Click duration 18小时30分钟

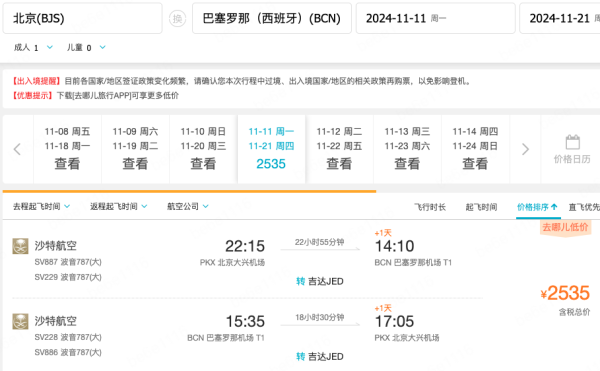[x=320, y=317]
